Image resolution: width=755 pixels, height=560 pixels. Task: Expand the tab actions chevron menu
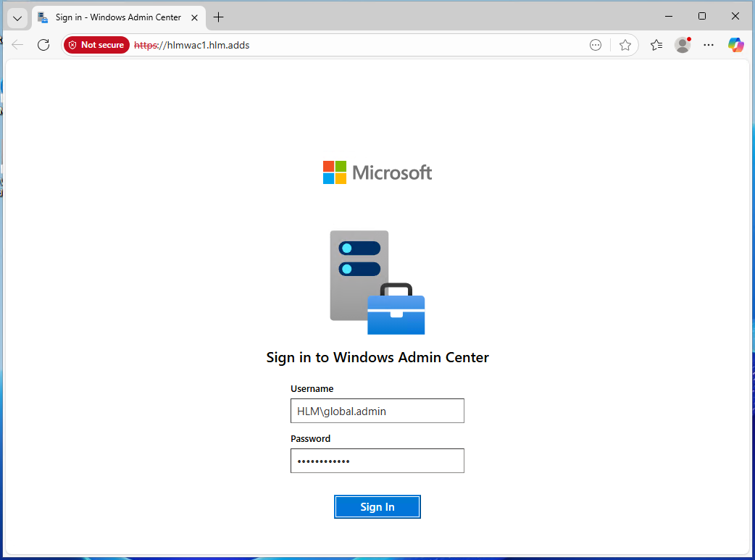point(17,17)
